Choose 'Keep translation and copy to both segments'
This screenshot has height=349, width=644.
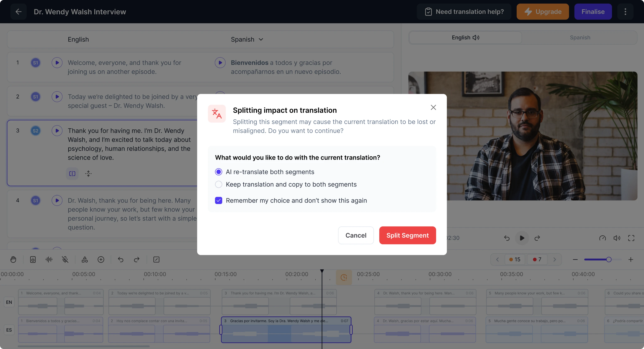pos(218,184)
